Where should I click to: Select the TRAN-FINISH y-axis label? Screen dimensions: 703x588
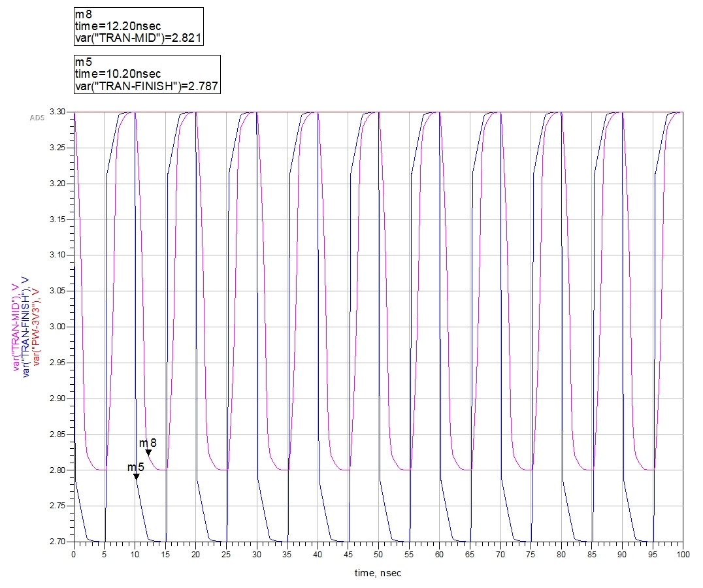click(x=26, y=327)
